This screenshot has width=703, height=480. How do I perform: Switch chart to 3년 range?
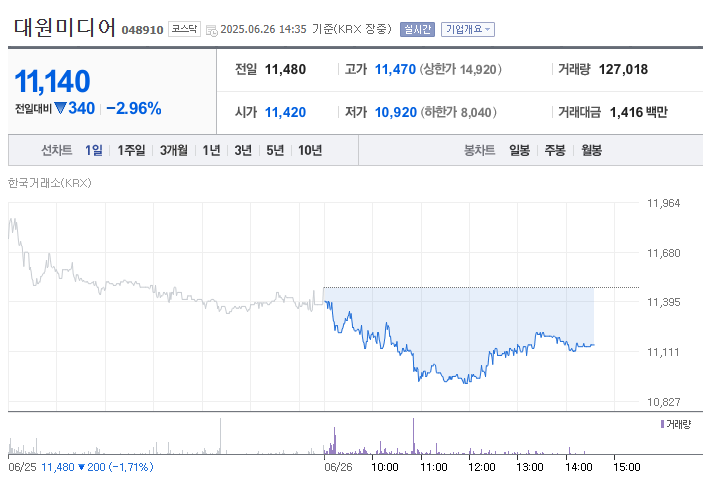(243, 150)
